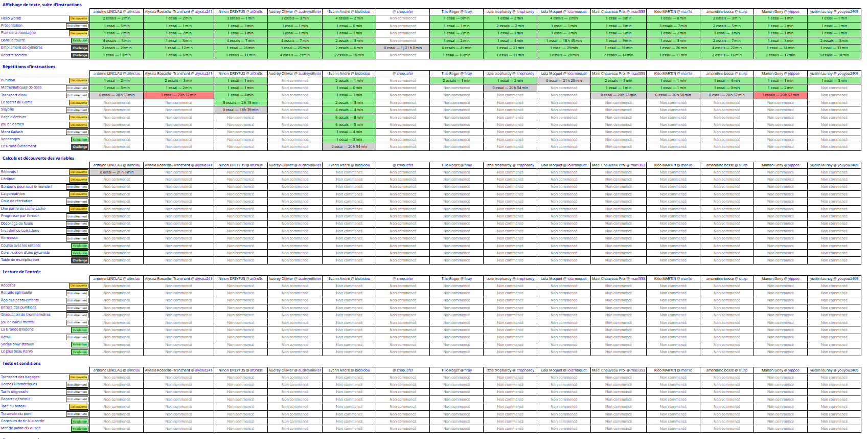
Task: Click the Challenge badge beside "Recette secrète"
Action: (x=79, y=55)
